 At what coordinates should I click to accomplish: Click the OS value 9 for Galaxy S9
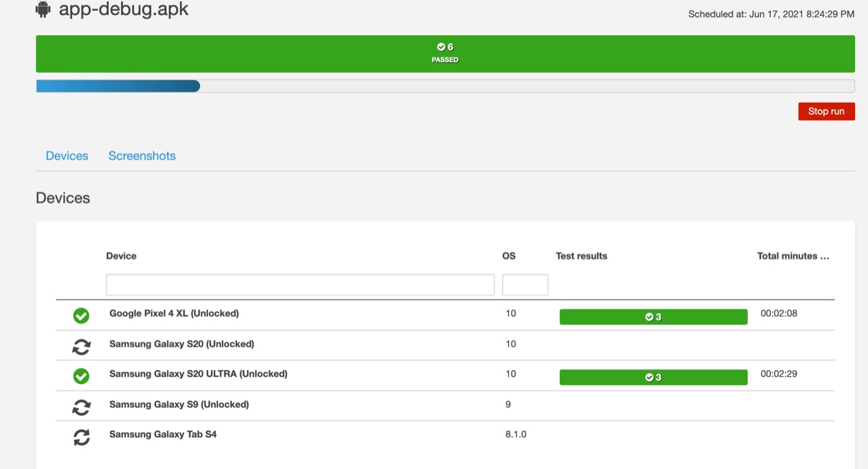click(508, 404)
